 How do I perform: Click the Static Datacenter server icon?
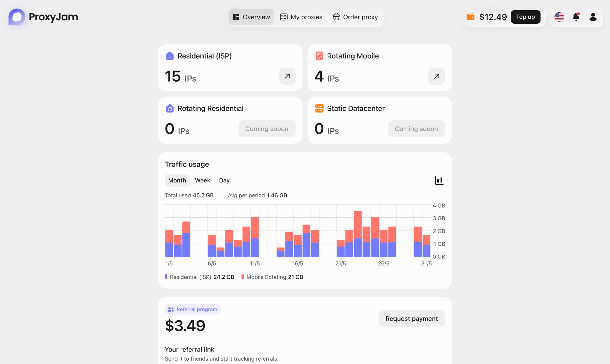tap(319, 108)
